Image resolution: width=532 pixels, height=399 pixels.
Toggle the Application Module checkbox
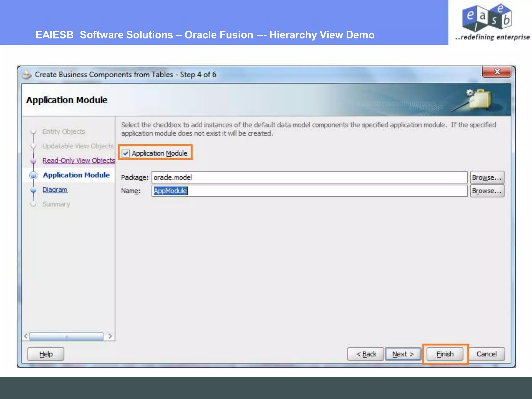pos(125,153)
